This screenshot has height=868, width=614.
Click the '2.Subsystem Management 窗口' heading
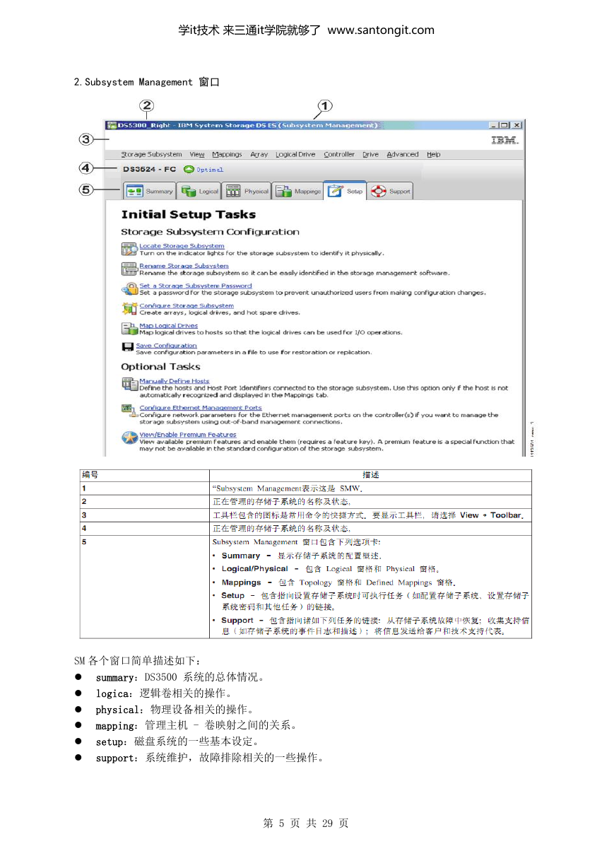(x=147, y=82)
